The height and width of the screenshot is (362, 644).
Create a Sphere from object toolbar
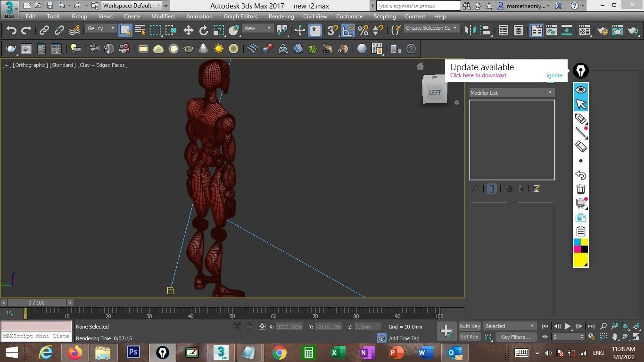pyautogui.click(x=173, y=49)
